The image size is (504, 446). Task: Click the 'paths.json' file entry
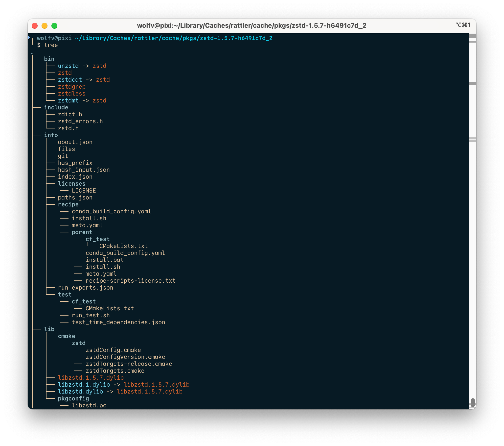[x=75, y=198]
